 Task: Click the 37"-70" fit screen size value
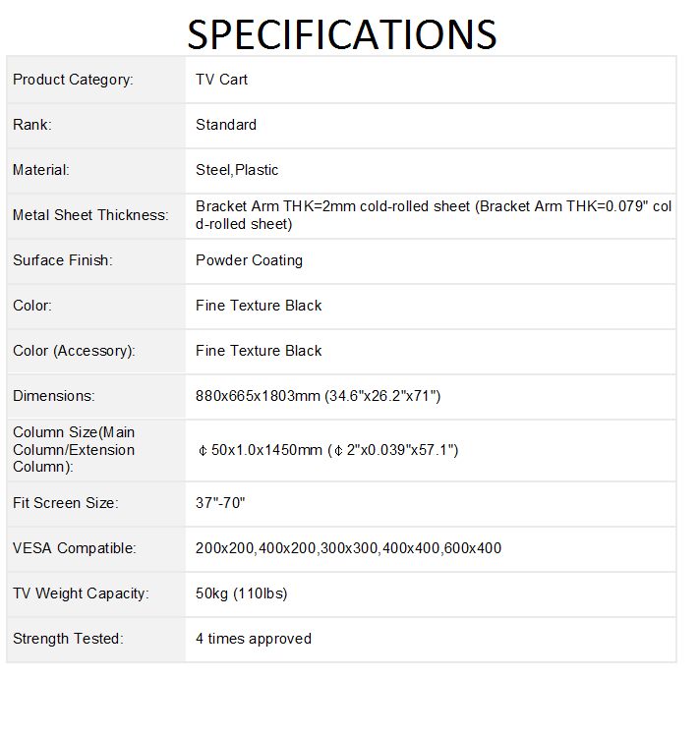pyautogui.click(x=220, y=503)
